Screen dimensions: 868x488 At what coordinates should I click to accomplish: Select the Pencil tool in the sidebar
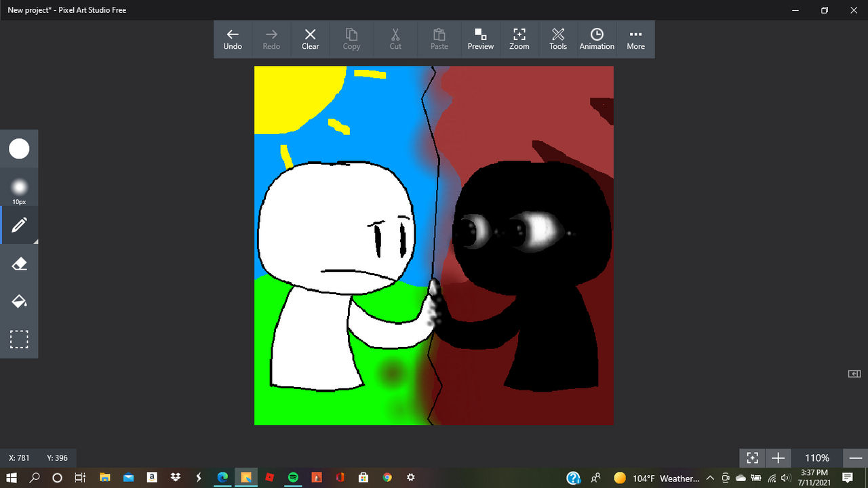20,224
